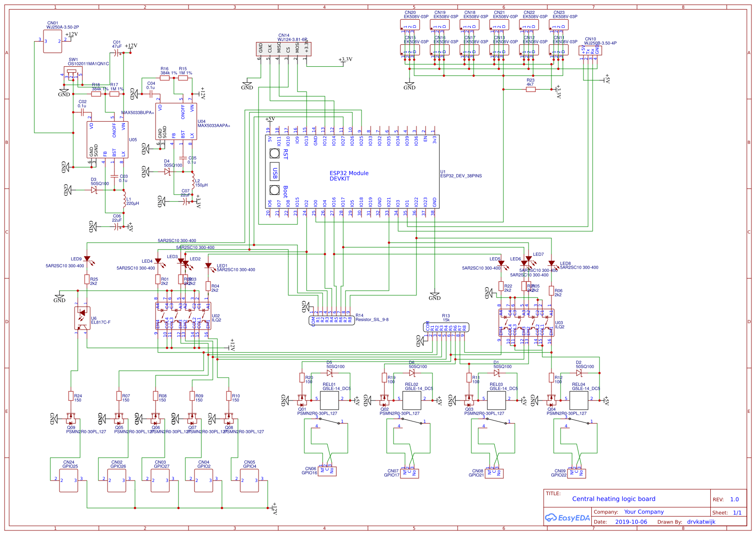Select the U02 ILQ2 optocoupler array
This screenshot has width=756, height=535.
[x=183, y=316]
